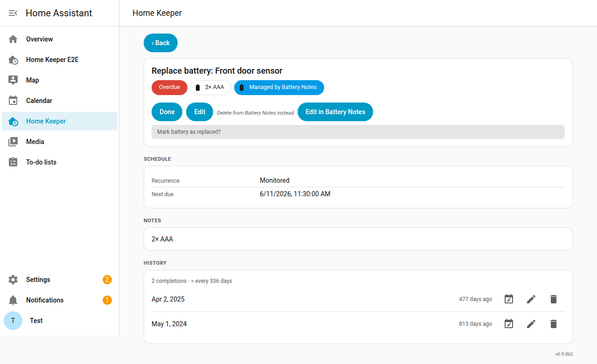Viewport: 597px width, 364px height.
Task: Edit the Apr 2, 2025 history entry
Action: click(x=531, y=299)
